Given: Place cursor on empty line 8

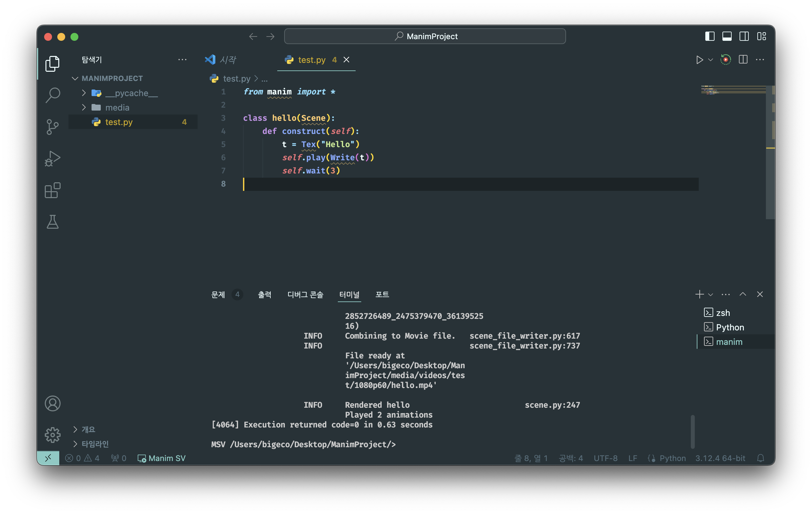Looking at the screenshot, I should point(471,184).
